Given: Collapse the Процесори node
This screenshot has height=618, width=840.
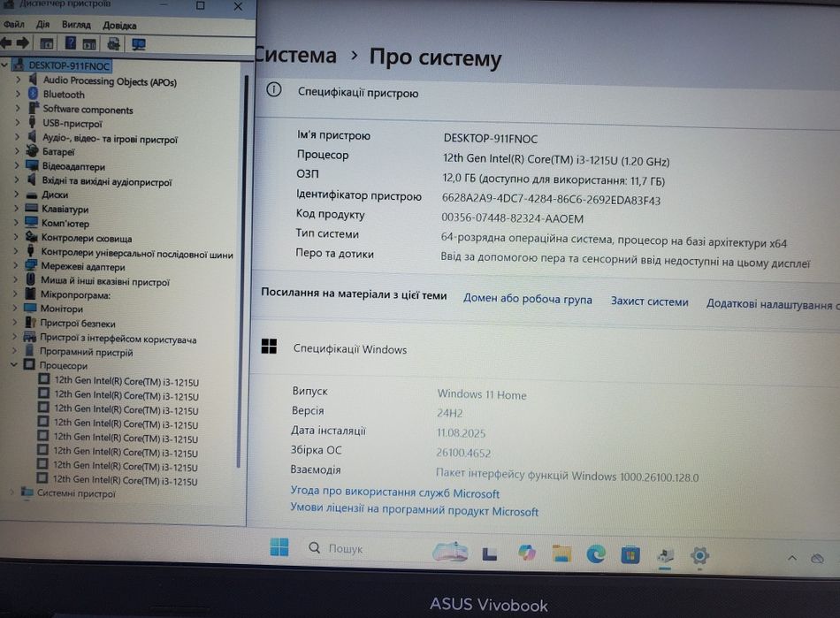Looking at the screenshot, I should tap(14, 364).
